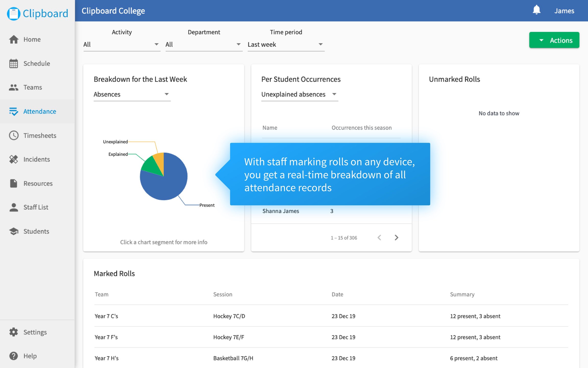Viewport: 588px width, 368px height.
Task: Expand the Activity filter dropdown
Action: (x=122, y=44)
